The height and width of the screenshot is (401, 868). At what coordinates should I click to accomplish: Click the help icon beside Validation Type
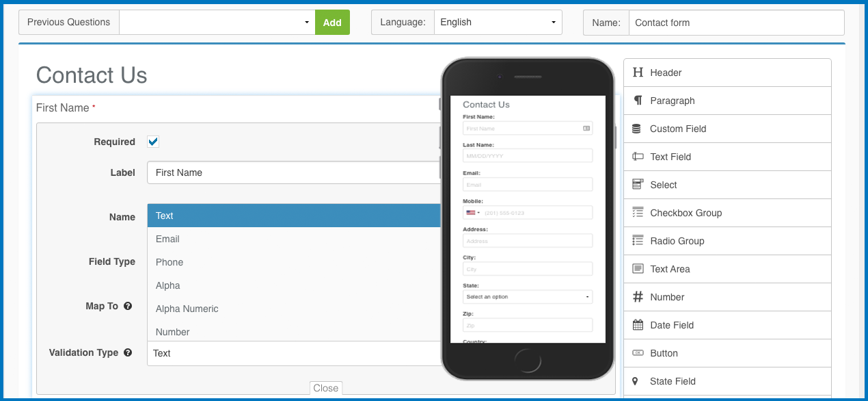128,353
